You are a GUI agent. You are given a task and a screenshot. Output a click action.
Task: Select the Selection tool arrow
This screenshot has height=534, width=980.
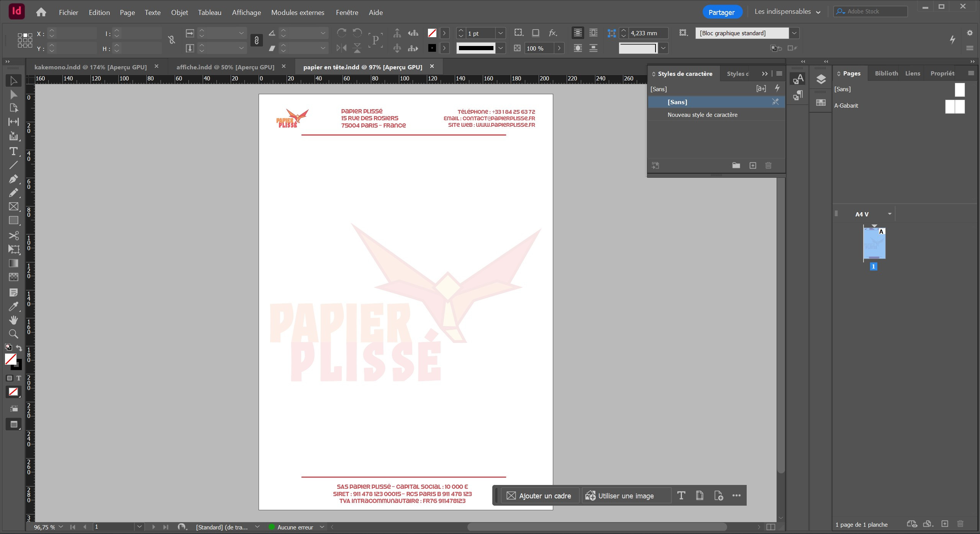pyautogui.click(x=13, y=80)
